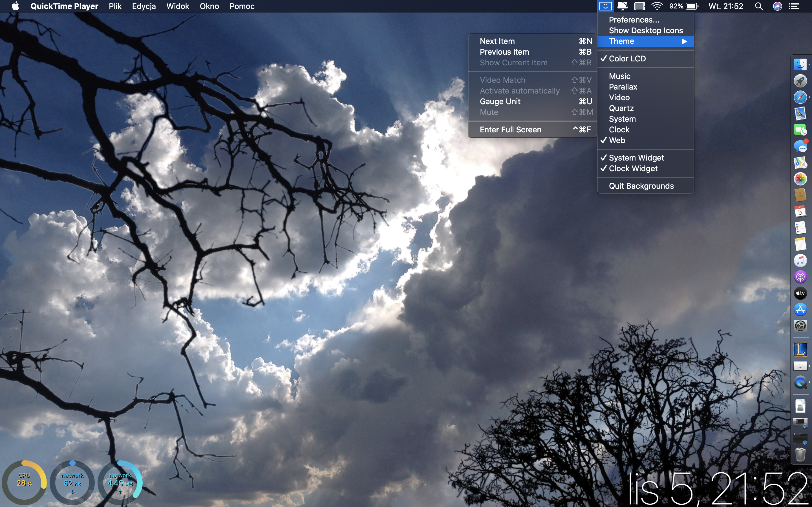
Task: Open Spotlight search magnifier in the menu bar
Action: pos(759,6)
